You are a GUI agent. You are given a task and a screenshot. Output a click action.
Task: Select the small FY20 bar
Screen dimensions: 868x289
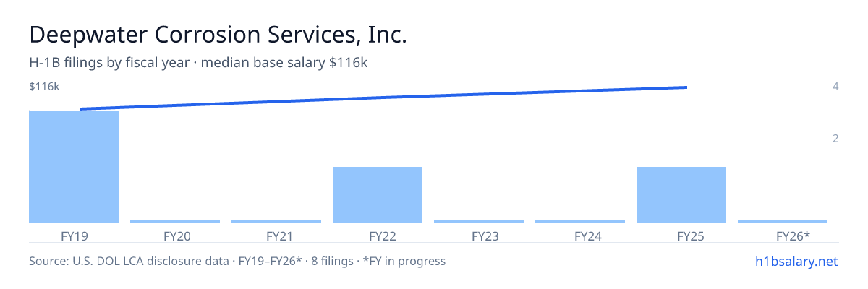[x=175, y=222]
